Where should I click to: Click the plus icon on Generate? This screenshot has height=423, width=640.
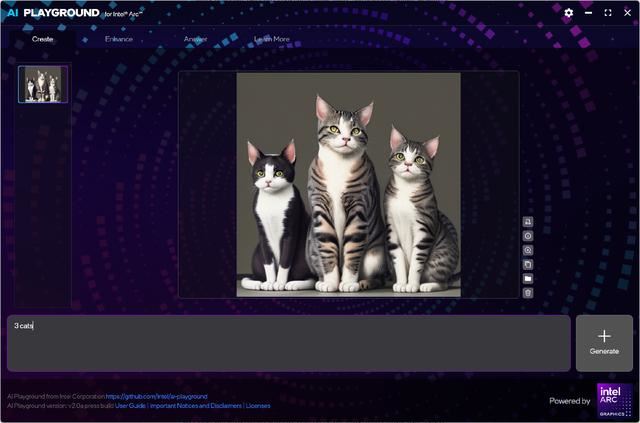coord(604,336)
